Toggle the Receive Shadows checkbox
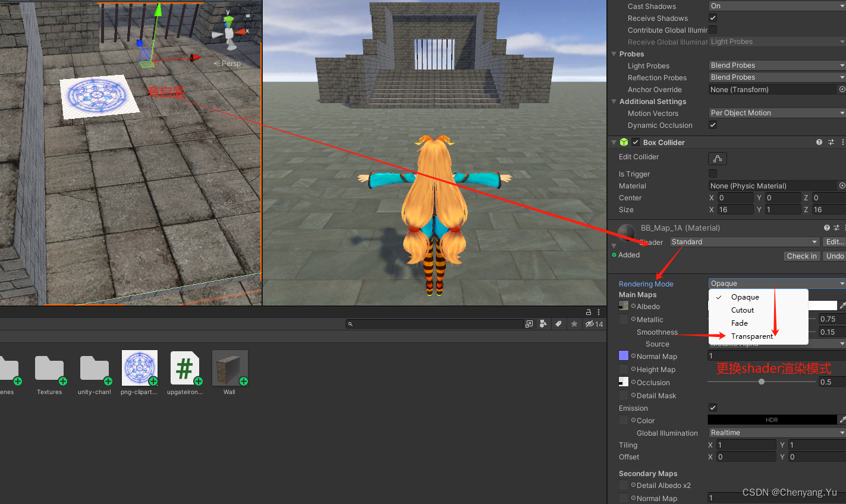The height and width of the screenshot is (504, 846). (x=713, y=18)
